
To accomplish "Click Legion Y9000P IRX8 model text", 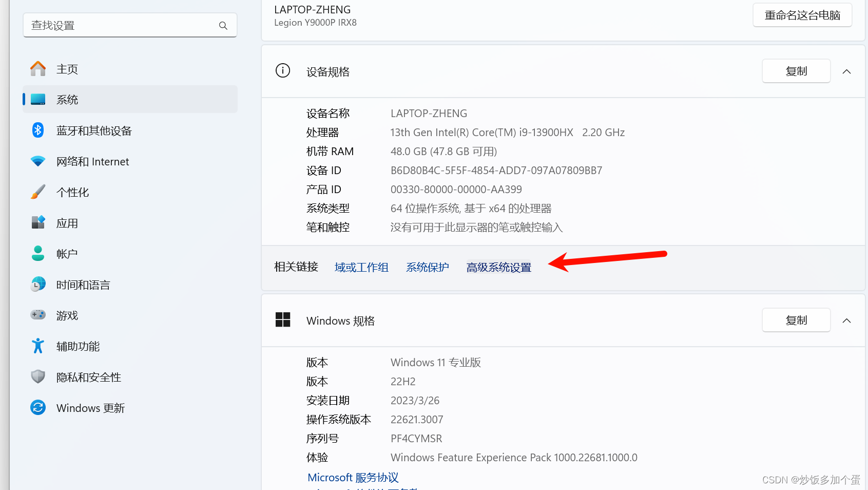I will 315,23.
